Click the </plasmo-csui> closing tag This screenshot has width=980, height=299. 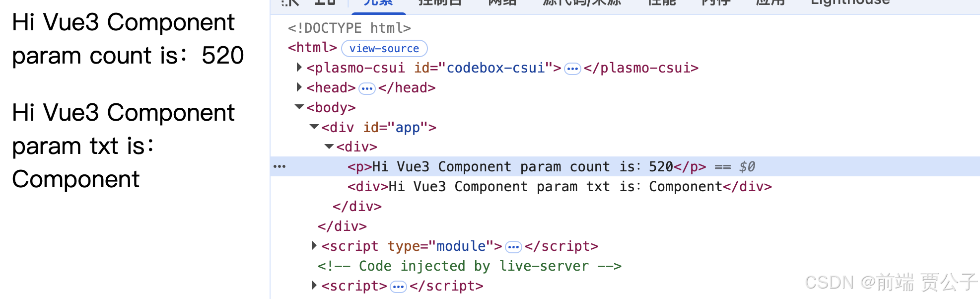(641, 68)
